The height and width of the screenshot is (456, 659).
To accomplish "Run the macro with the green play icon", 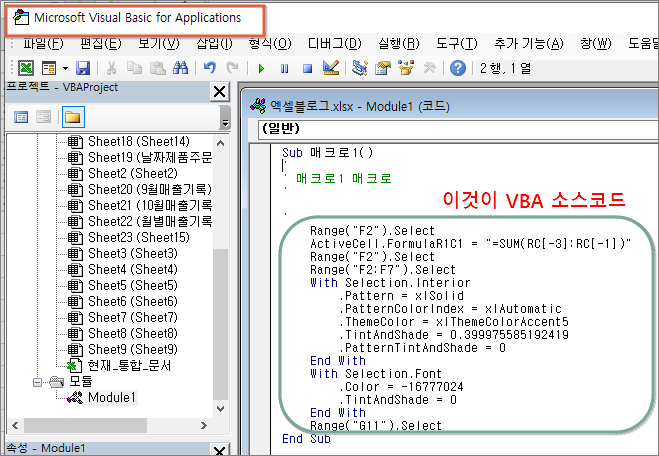I will point(261,68).
